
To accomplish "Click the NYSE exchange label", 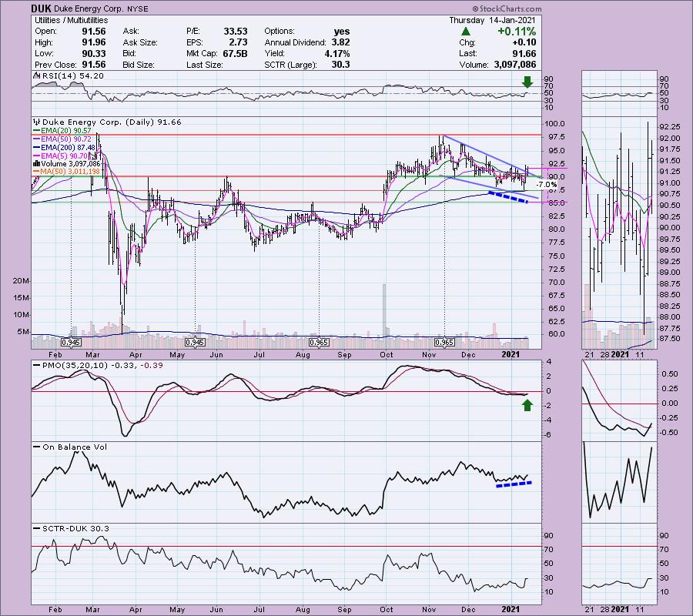I will tap(136, 8).
